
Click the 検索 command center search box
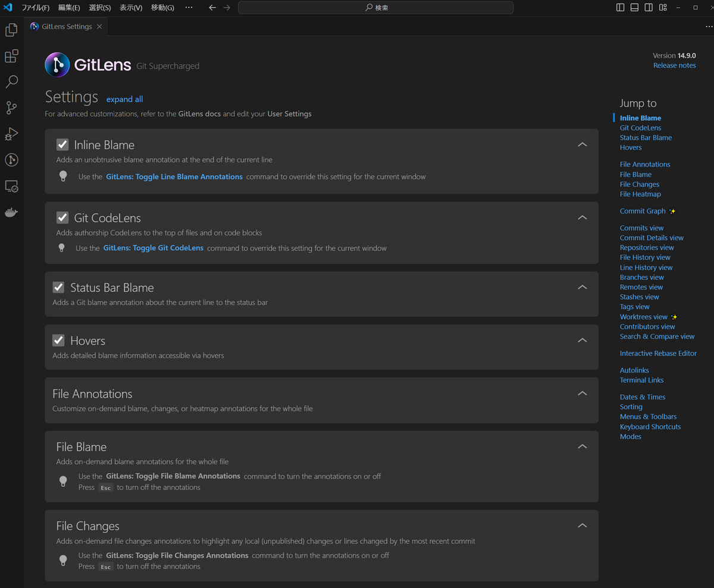[x=375, y=8]
